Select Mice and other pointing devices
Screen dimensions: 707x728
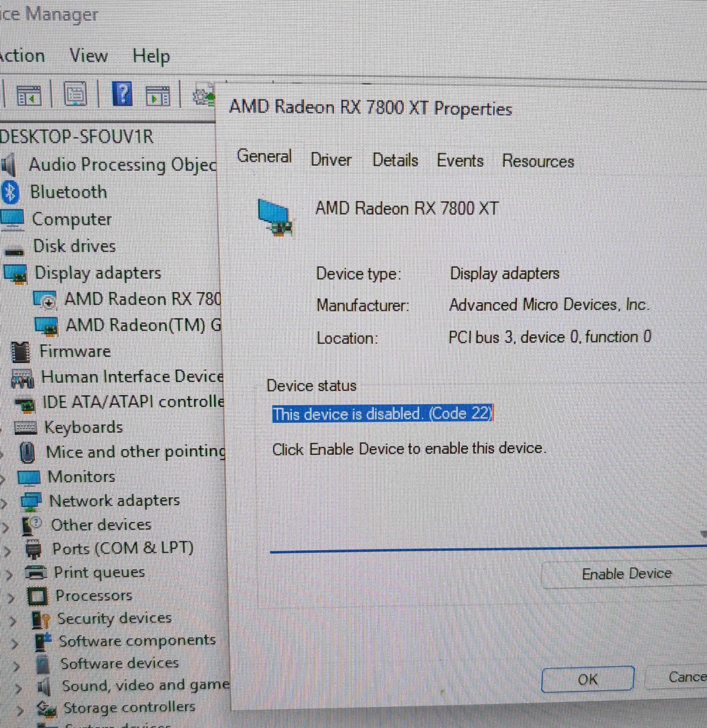coord(136,452)
